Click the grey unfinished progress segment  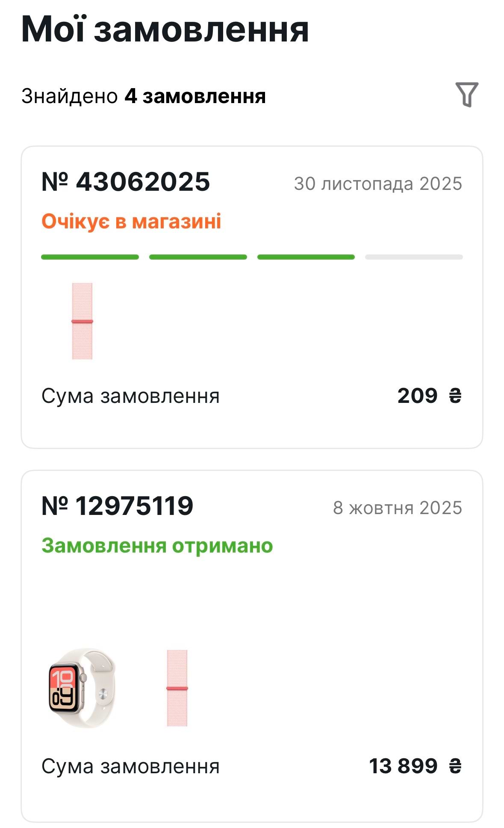click(x=414, y=257)
